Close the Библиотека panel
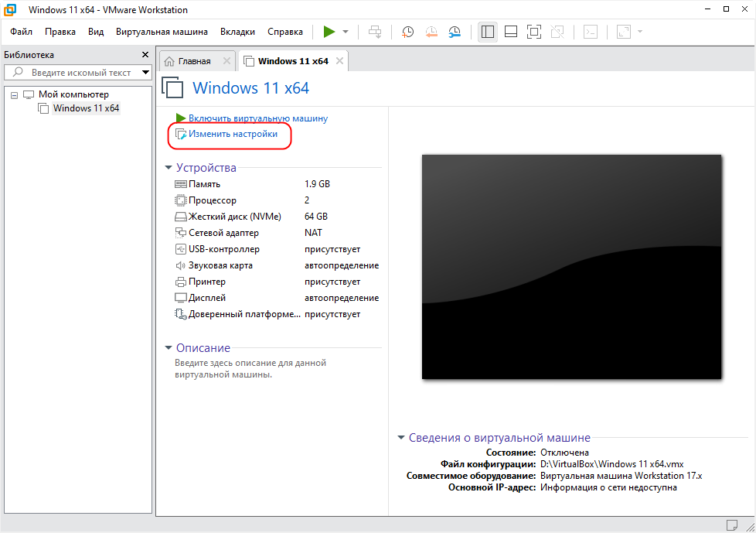756x533 pixels. [x=145, y=54]
